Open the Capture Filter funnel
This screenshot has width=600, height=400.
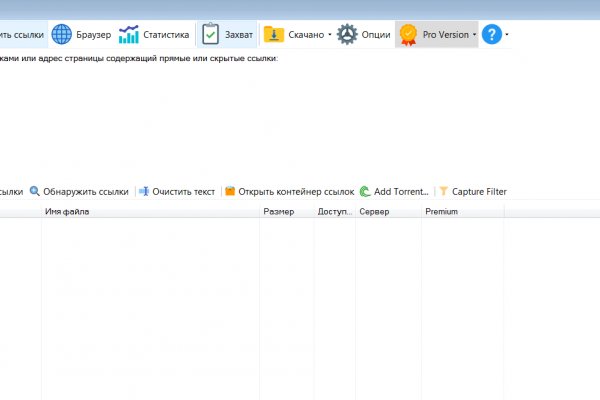444,191
